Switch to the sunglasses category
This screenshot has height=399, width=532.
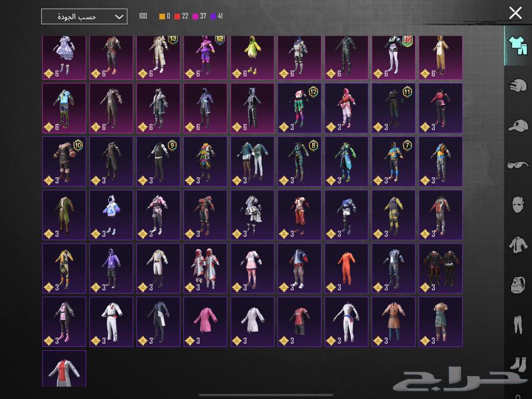(x=518, y=165)
